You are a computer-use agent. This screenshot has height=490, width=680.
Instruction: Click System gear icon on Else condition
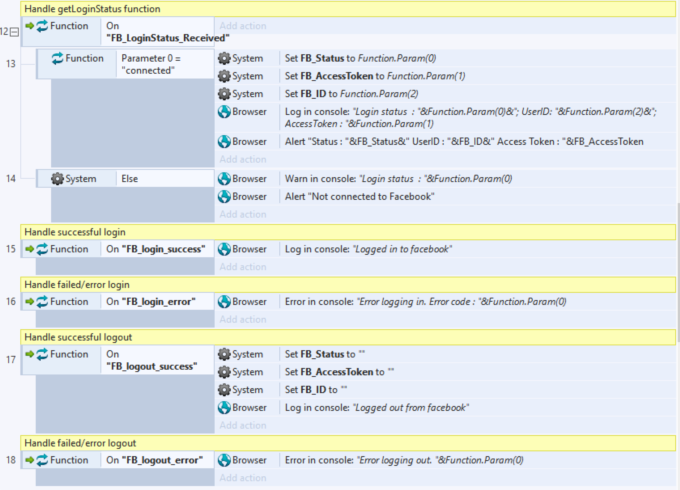[x=57, y=179]
